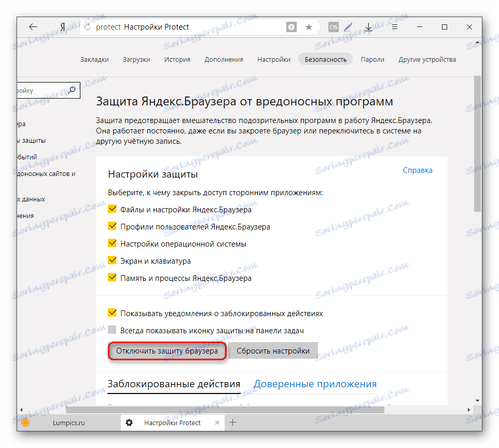This screenshot has width=499, height=448.
Task: Click the scroll left arrow
Action: pos(21,410)
